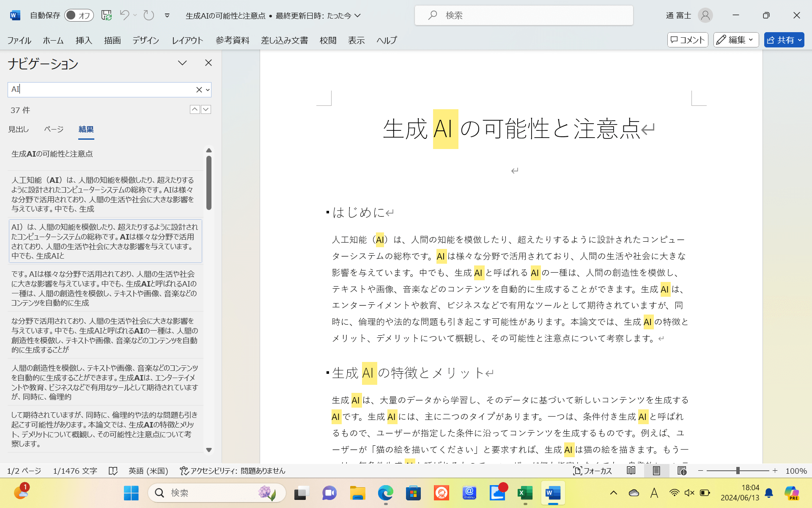This screenshot has width=812, height=508.
Task: Open Excel from the taskbar
Action: pos(525,493)
